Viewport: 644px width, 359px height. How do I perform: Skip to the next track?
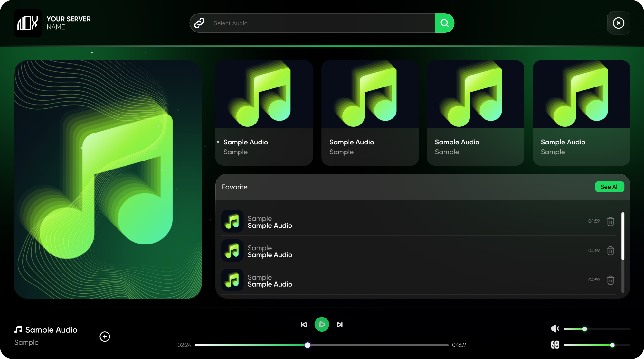[x=340, y=325]
